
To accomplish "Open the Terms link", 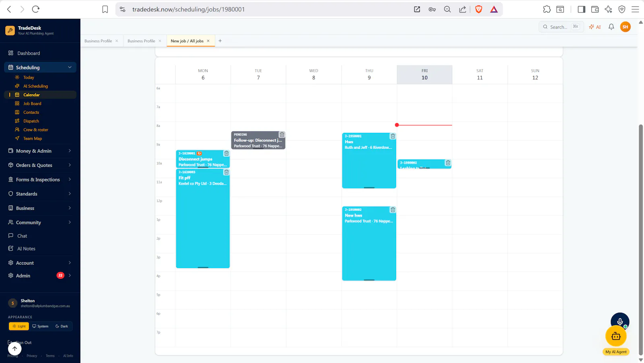I will pyautogui.click(x=50, y=356).
